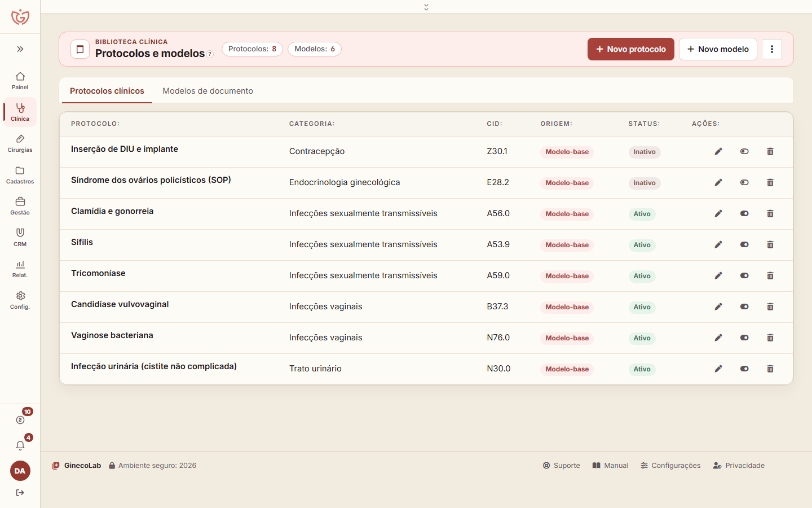Click the Modelos: 6 counter chip
This screenshot has width=812, height=508.
pyautogui.click(x=315, y=49)
